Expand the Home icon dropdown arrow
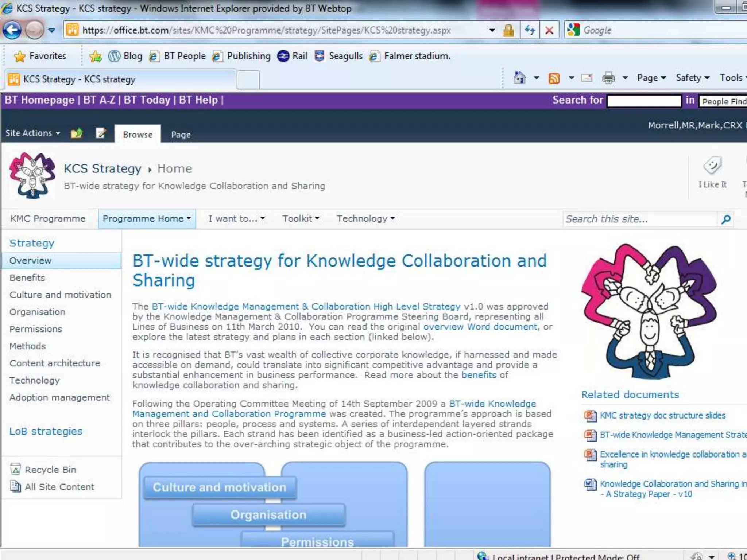This screenshot has width=747, height=560. [x=537, y=78]
